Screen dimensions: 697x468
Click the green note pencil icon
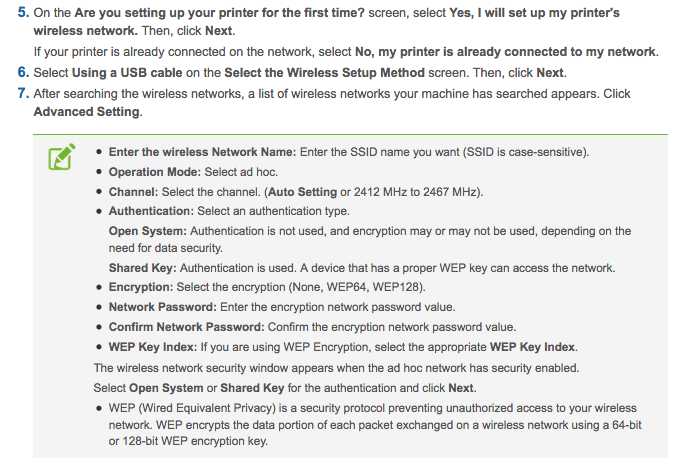pyautogui.click(x=62, y=156)
